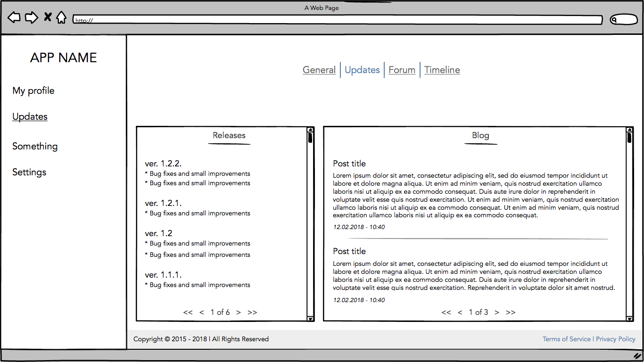Go to last Blog page (>>)
Viewport: 644px width, 362px height.
click(x=511, y=312)
